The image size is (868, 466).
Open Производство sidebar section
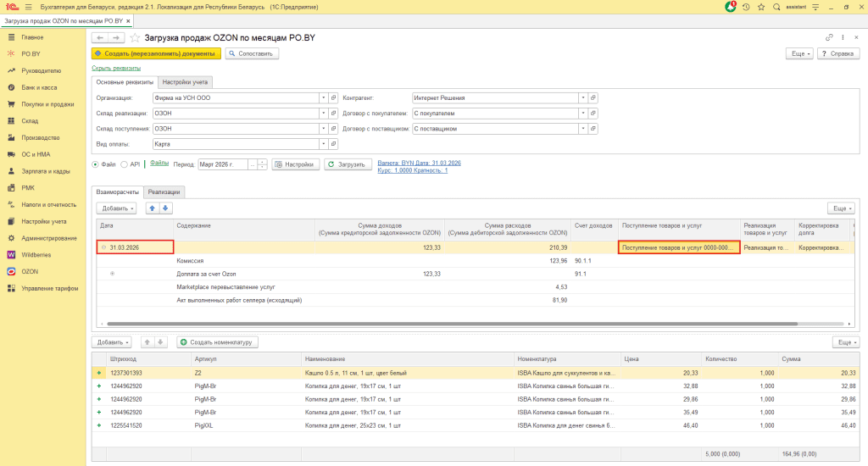[41, 137]
